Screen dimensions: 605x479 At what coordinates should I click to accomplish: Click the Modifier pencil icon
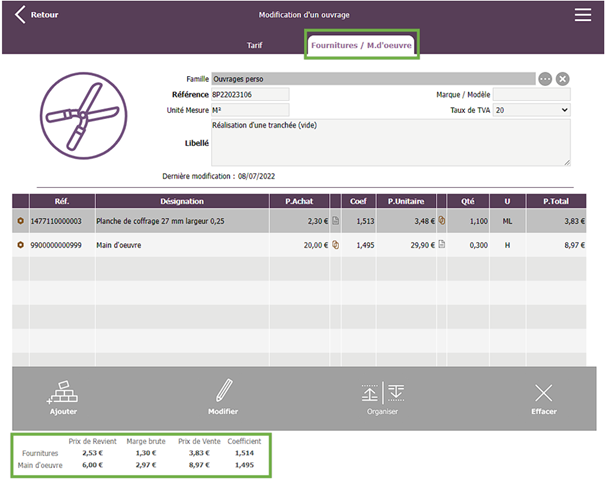coord(223,391)
